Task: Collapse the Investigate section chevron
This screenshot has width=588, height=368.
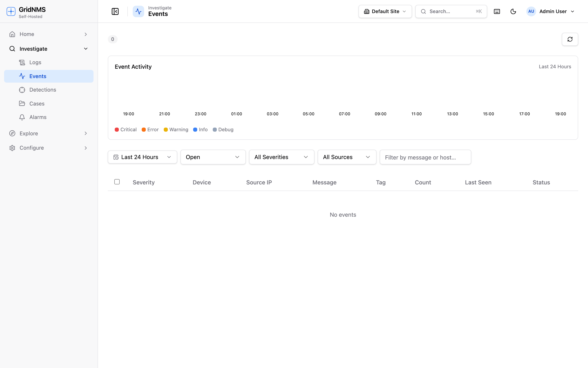Action: point(86,49)
